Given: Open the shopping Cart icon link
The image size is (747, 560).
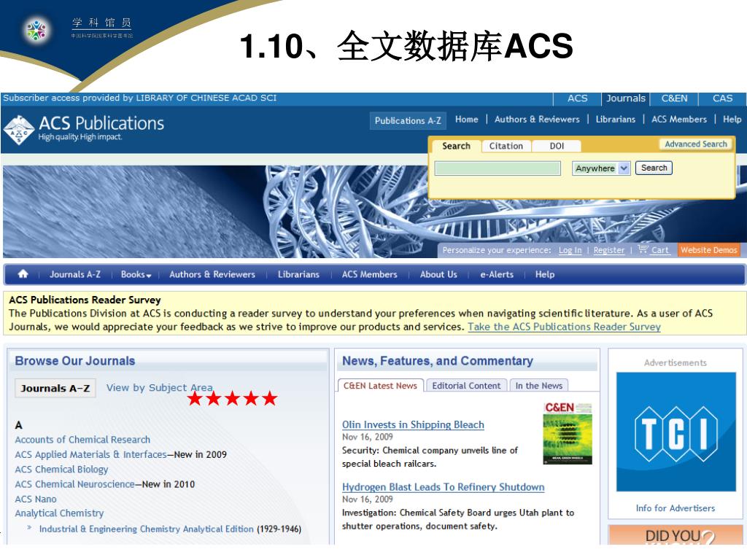Looking at the screenshot, I should click(654, 249).
